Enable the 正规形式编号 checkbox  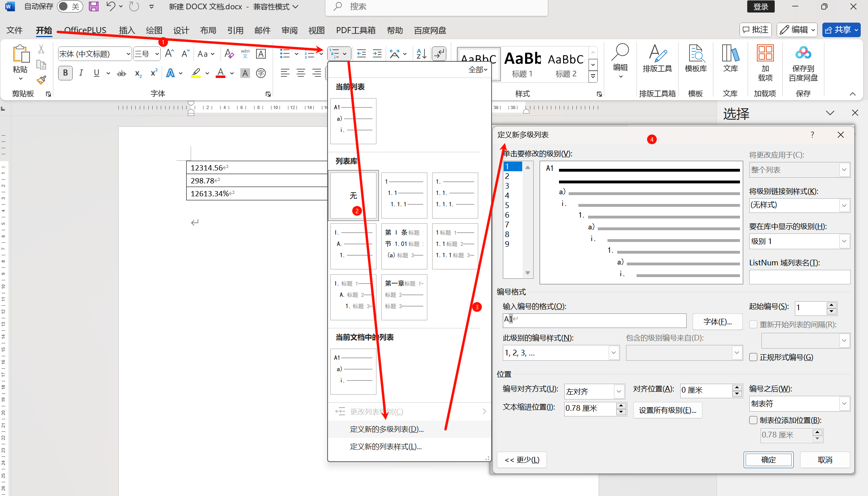tap(753, 357)
